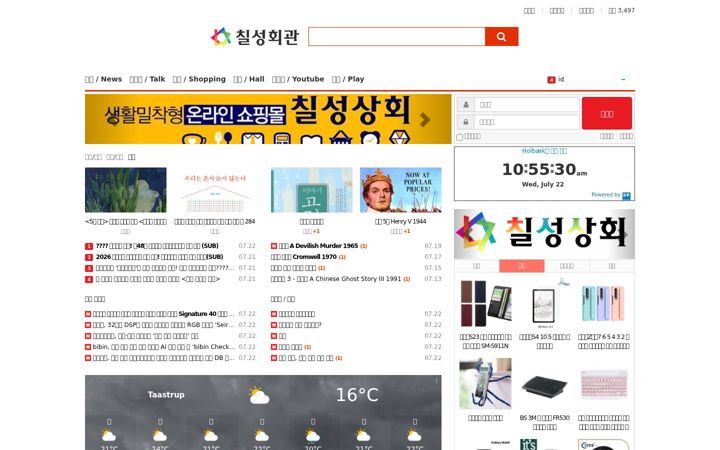Click the red rank 1 badge

click(x=89, y=247)
